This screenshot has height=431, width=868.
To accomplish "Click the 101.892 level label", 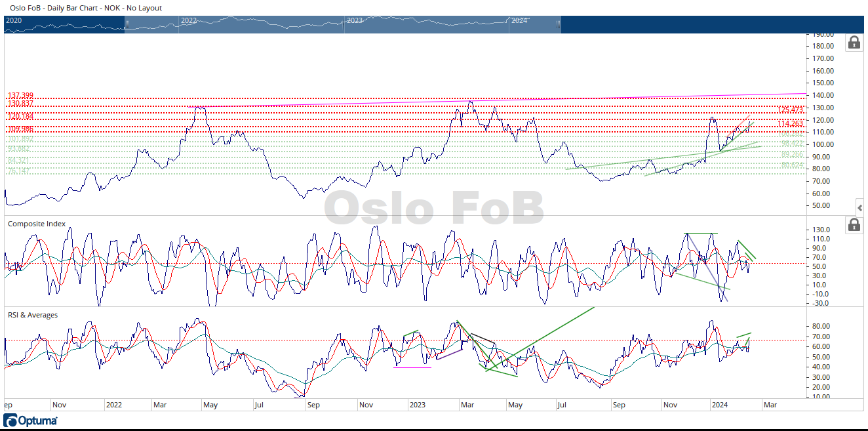I will point(20,138).
